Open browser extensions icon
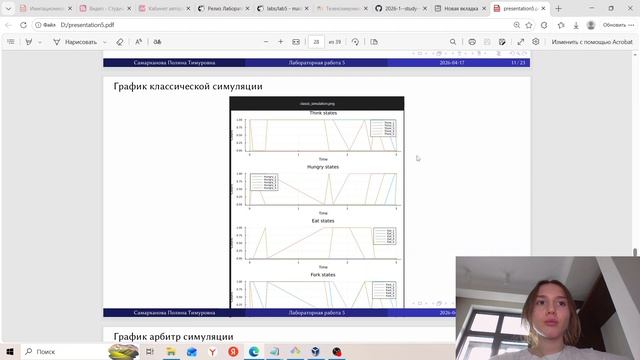The height and width of the screenshot is (360, 640). pos(544,25)
